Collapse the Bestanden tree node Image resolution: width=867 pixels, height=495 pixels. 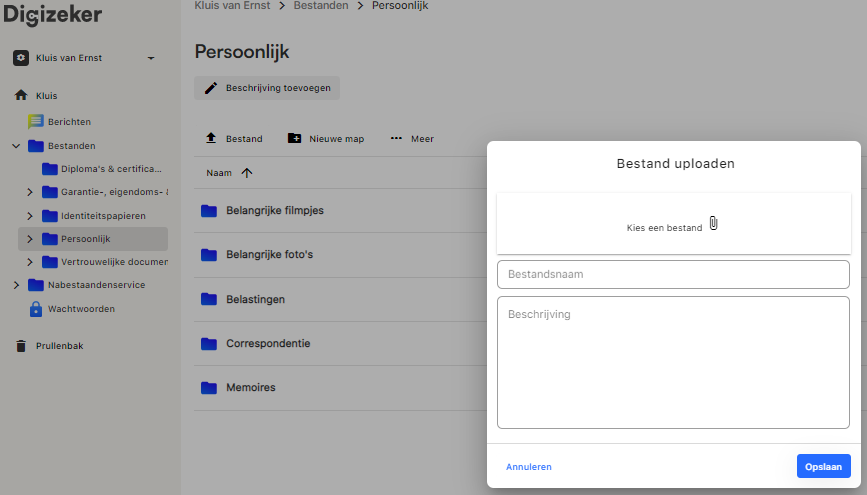(16, 146)
